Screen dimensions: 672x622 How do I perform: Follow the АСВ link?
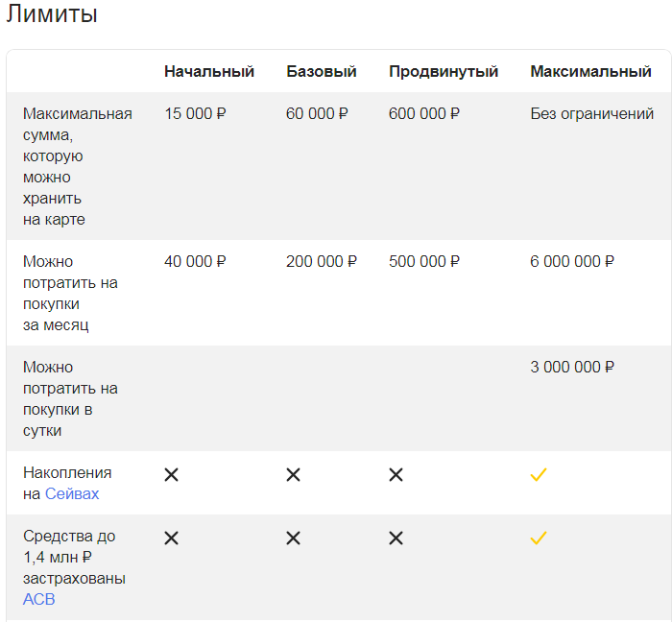click(x=38, y=600)
